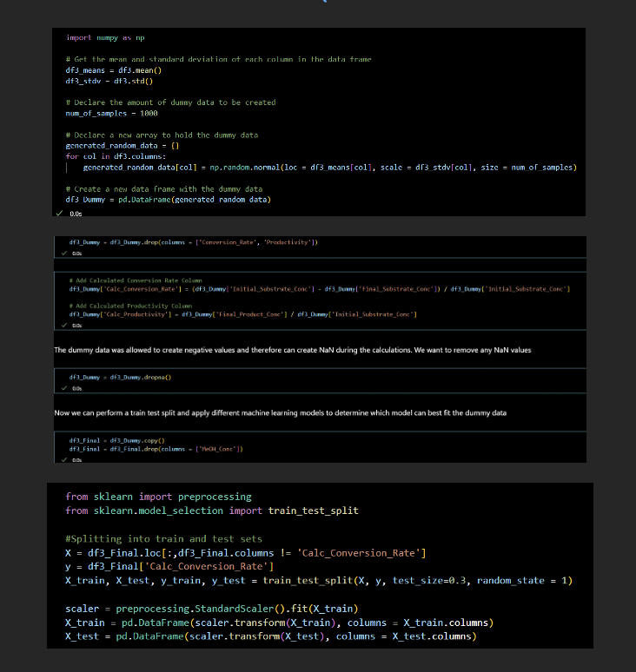Click the checkmark beneath the dropna cell
Screen dimensions: 636x672
pyautogui.click(x=66, y=390)
